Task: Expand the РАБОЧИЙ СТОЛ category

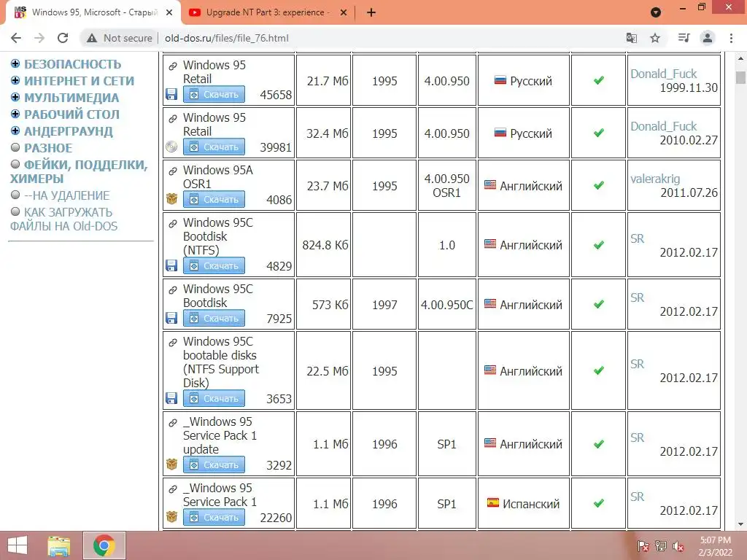Action: click(x=15, y=114)
